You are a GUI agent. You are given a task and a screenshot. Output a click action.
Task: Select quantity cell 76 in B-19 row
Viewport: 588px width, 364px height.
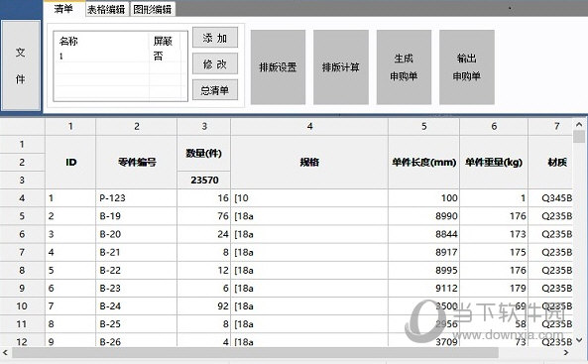pos(204,216)
